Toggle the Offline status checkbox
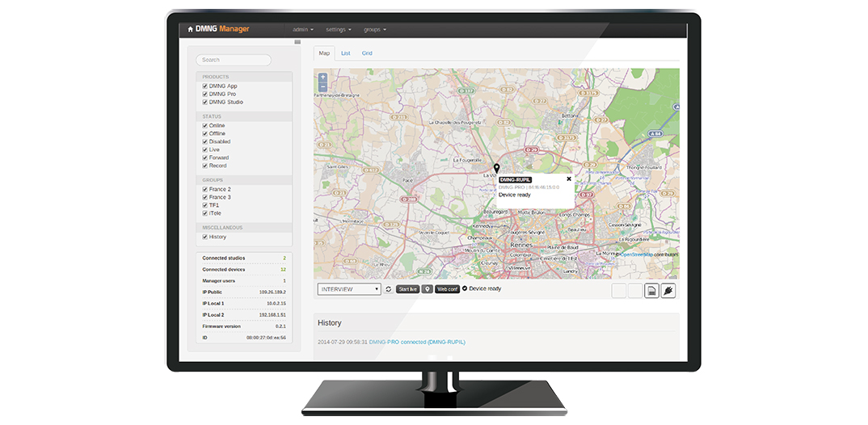This screenshot has width=868, height=425. click(204, 133)
